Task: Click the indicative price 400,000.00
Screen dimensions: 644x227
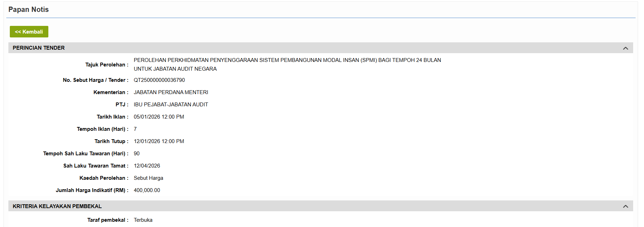Action: [x=147, y=190]
